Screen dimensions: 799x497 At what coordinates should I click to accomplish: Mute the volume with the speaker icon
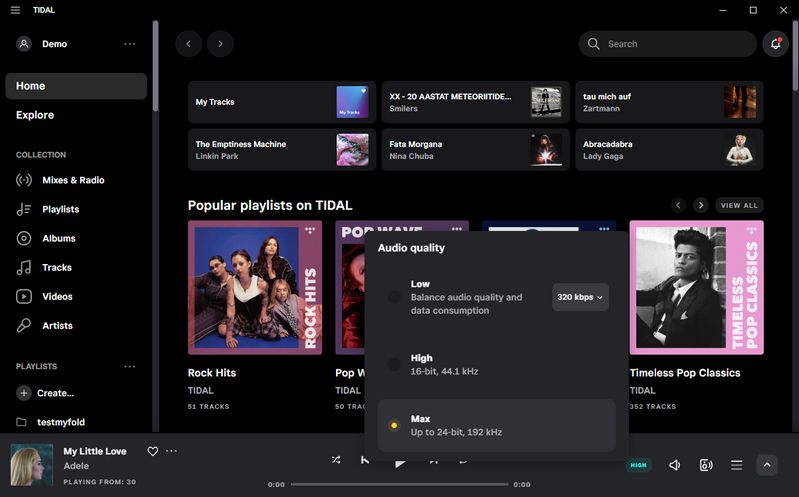click(675, 465)
